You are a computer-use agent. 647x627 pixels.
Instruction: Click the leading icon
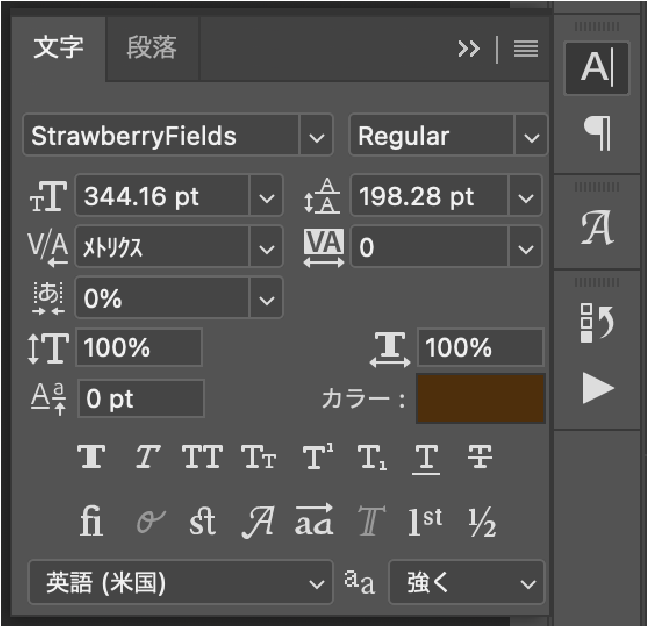(323, 196)
